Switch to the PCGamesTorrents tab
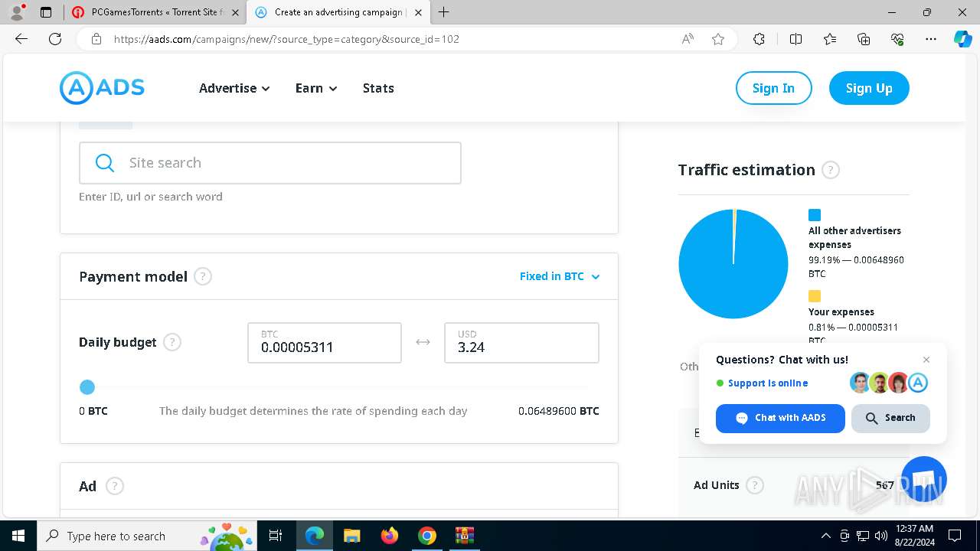Screen dimensions: 980x551 [155, 12]
